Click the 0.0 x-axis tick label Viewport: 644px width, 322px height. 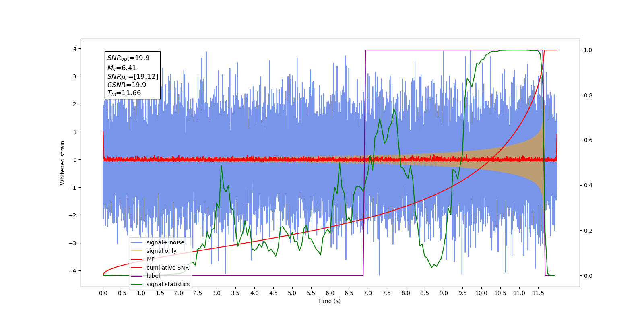(x=103, y=293)
